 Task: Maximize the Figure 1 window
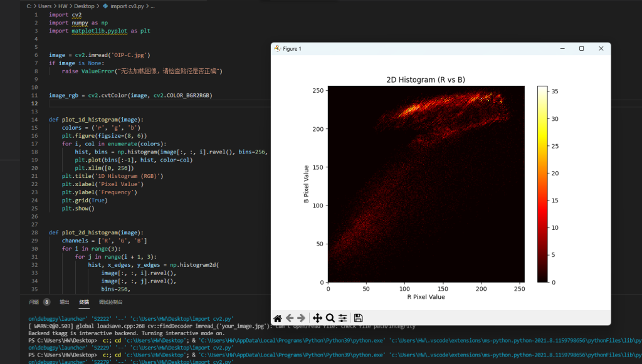click(581, 49)
